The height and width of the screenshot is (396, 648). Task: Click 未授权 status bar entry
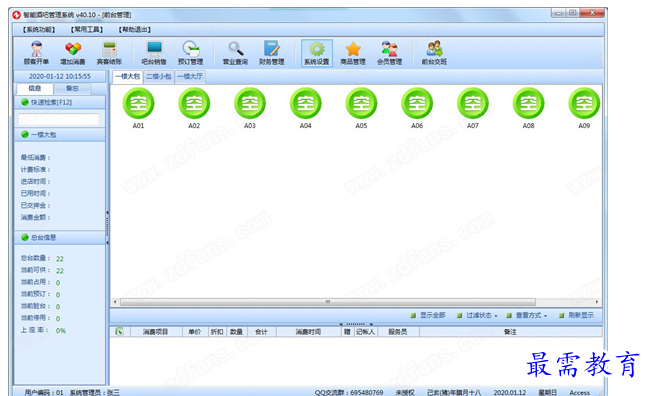(405, 392)
